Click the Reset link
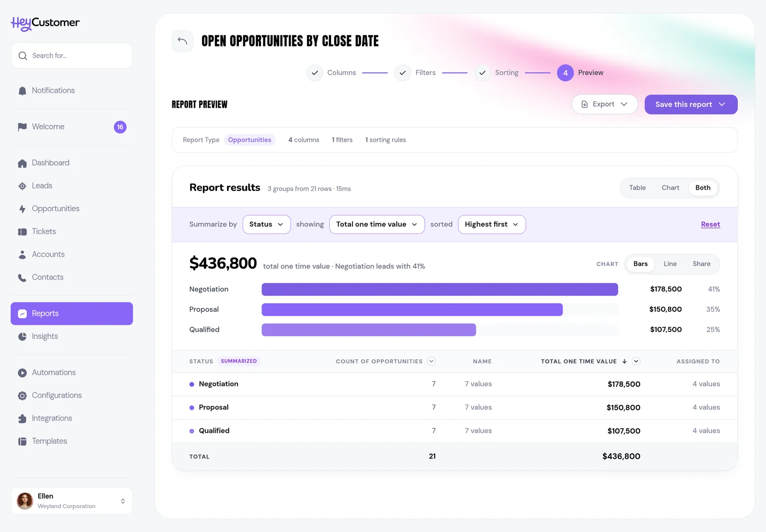The width and height of the screenshot is (766, 532). click(710, 225)
